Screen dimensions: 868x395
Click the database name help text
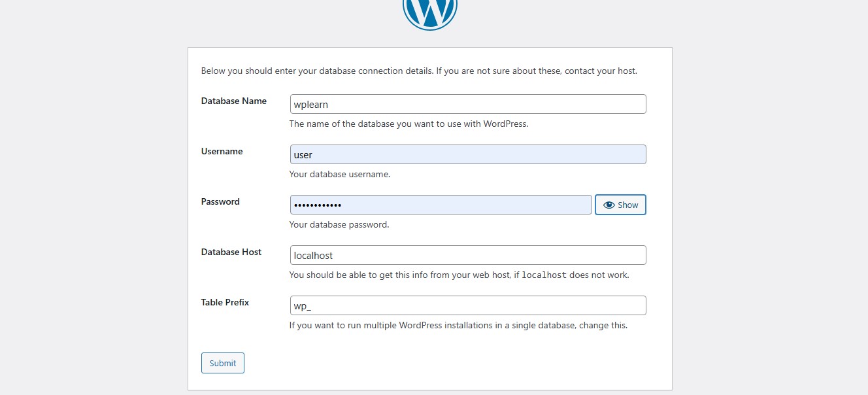[409, 124]
